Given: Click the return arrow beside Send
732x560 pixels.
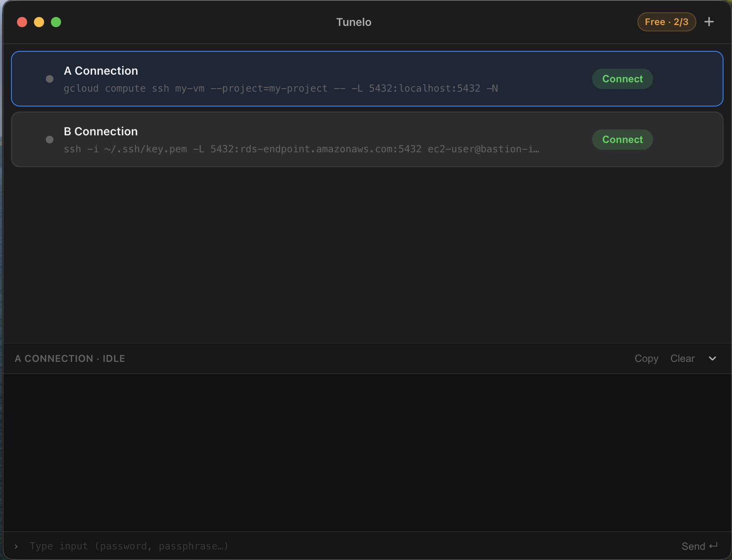Looking at the screenshot, I should click(x=713, y=546).
